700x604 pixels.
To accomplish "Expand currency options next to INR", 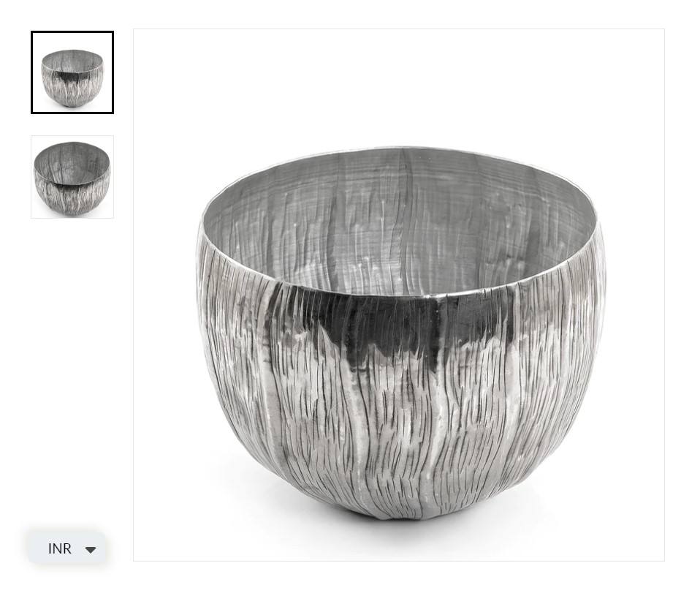I will click(91, 549).
